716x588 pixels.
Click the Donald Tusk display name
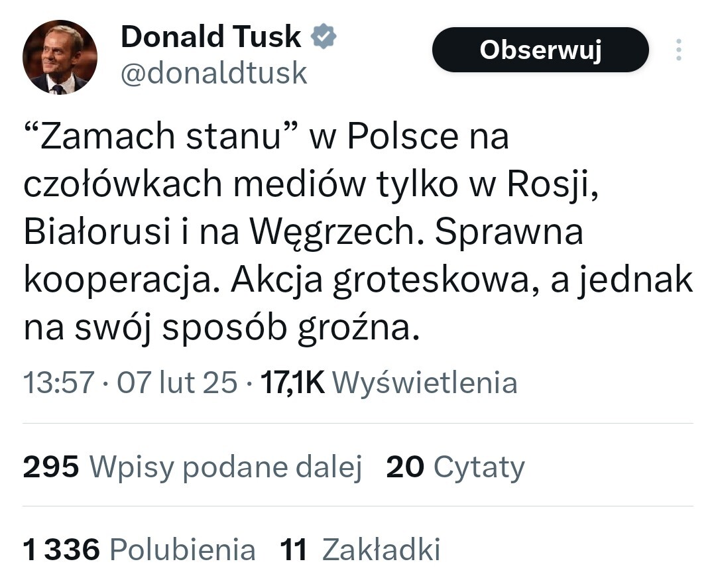click(x=210, y=37)
